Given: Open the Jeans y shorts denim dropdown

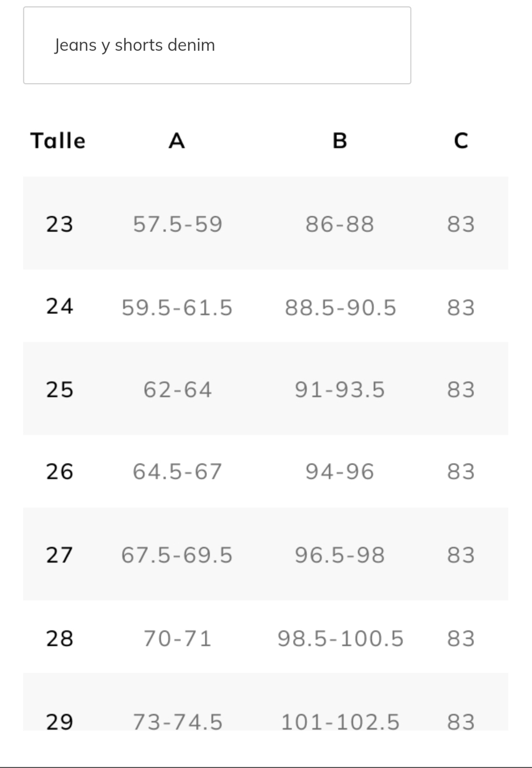Looking at the screenshot, I should point(217,45).
